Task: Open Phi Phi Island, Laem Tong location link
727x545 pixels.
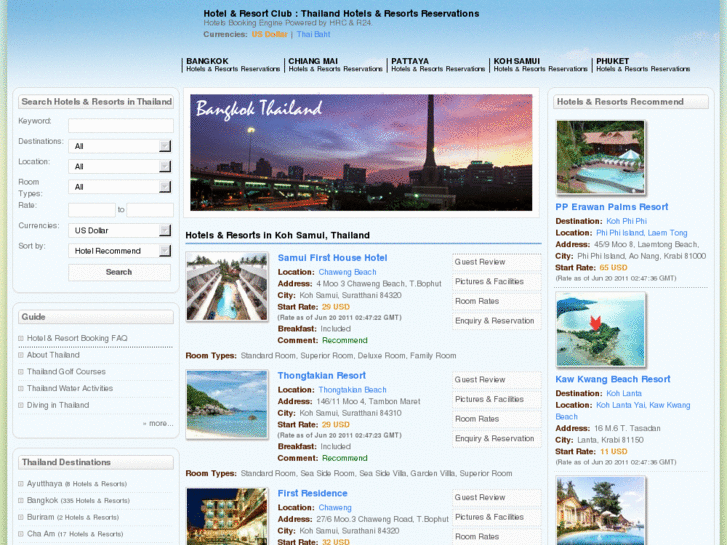Action: [x=642, y=233]
